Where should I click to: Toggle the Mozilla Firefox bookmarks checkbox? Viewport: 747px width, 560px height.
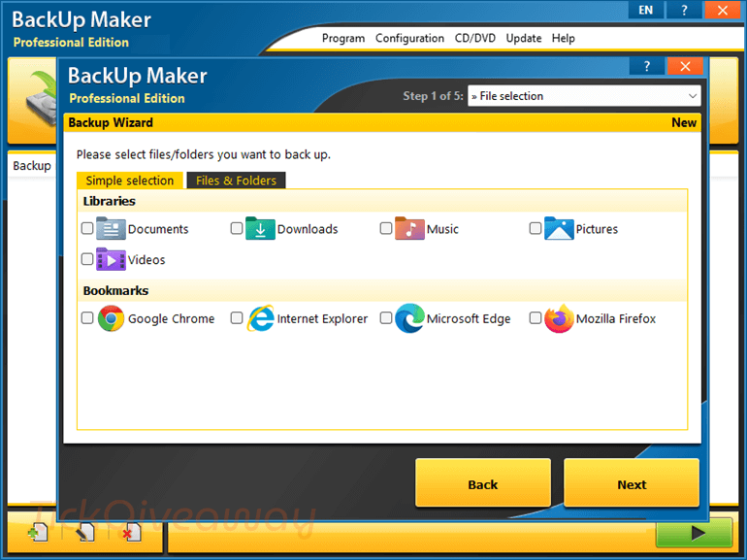536,318
